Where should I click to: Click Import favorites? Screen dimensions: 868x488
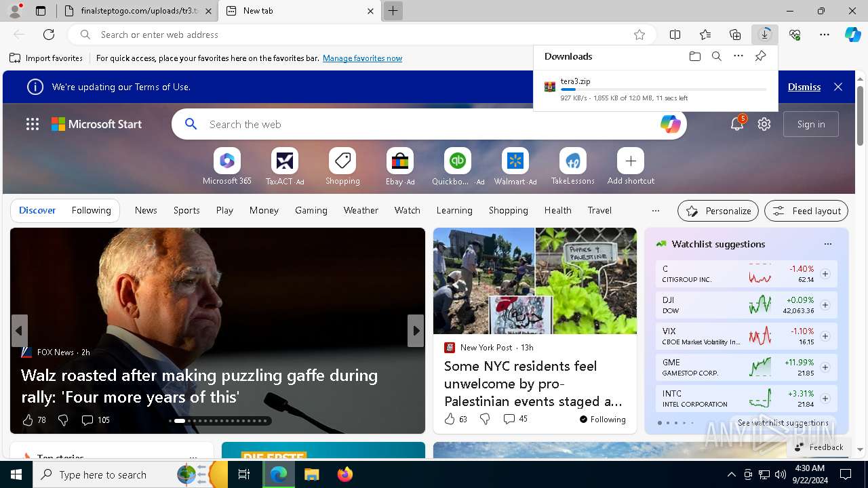pos(46,58)
